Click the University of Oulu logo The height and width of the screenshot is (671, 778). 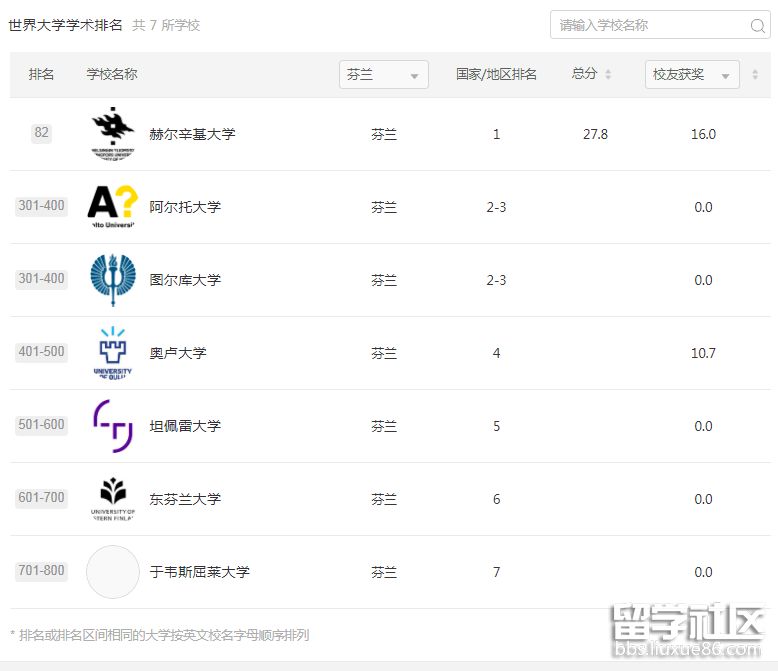click(x=113, y=353)
